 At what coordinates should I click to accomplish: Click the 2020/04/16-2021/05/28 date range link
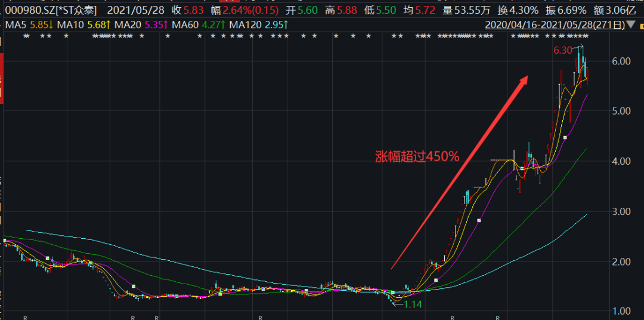pos(556,24)
